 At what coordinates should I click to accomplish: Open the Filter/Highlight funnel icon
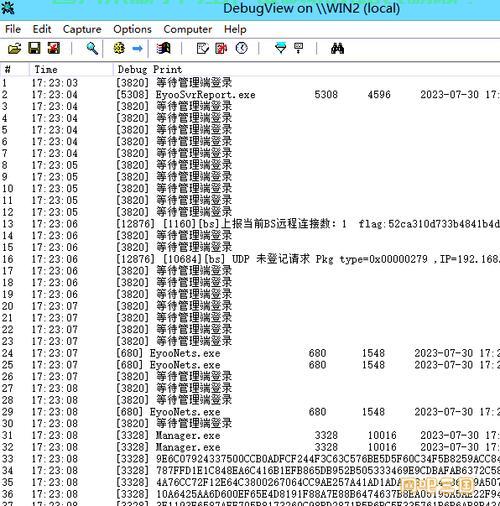(280, 48)
